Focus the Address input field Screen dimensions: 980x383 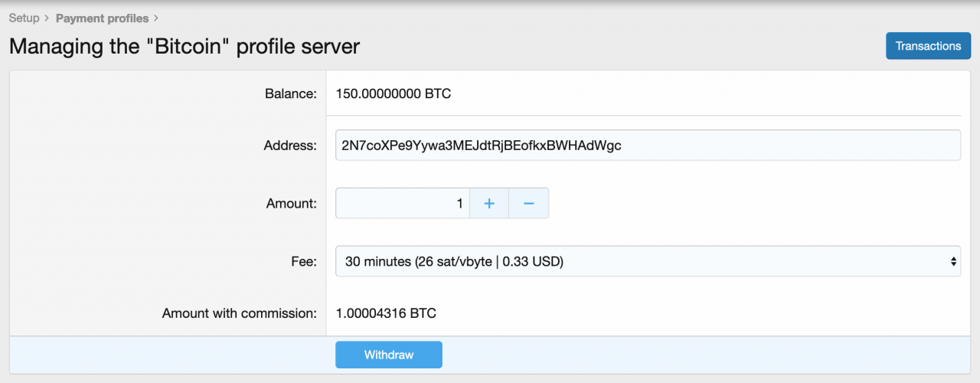pos(648,145)
